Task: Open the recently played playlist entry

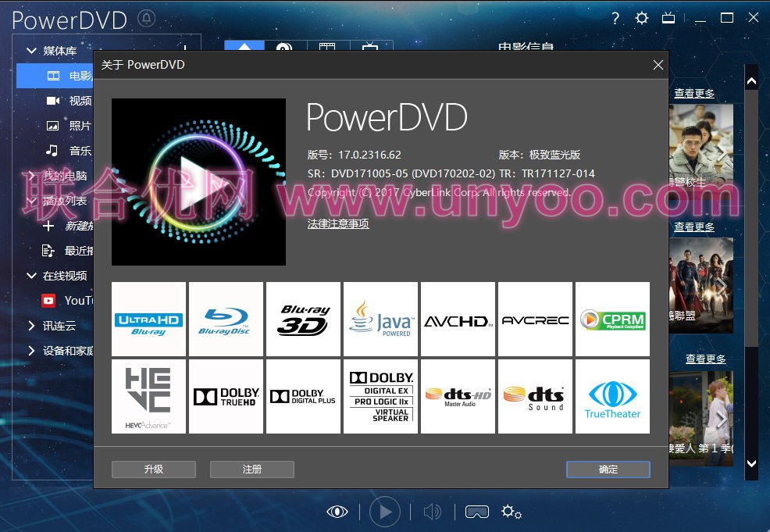Action: pos(68,251)
